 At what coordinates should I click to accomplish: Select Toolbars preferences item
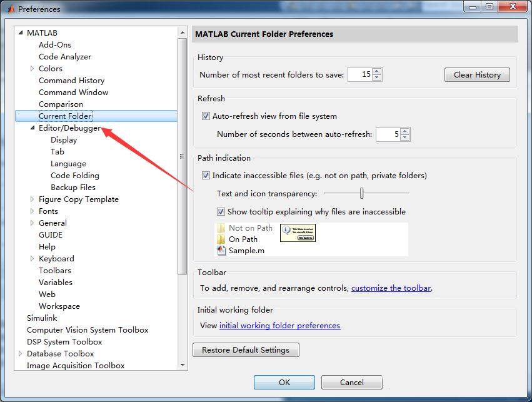(55, 270)
